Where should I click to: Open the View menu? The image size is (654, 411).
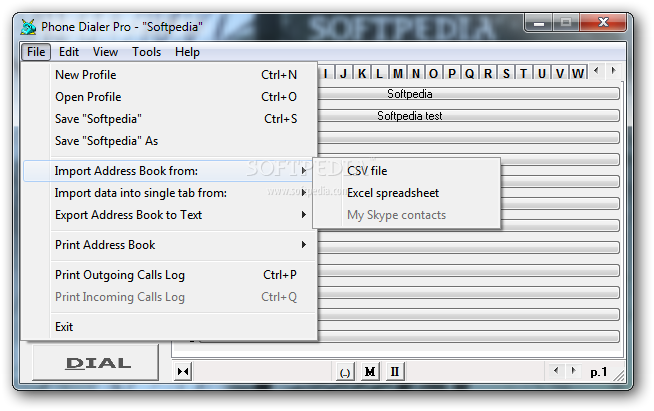click(x=105, y=52)
